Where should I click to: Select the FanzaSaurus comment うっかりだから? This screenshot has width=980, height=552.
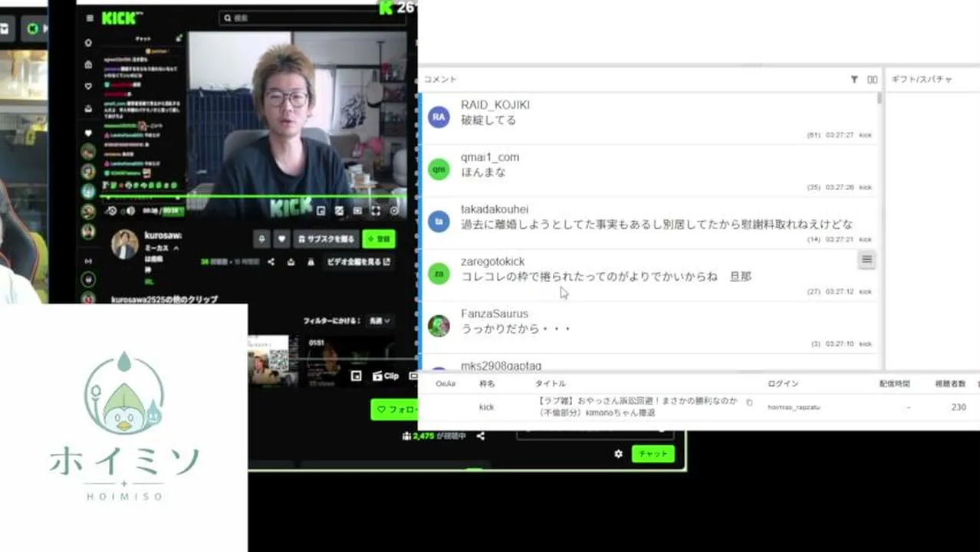pos(515,329)
